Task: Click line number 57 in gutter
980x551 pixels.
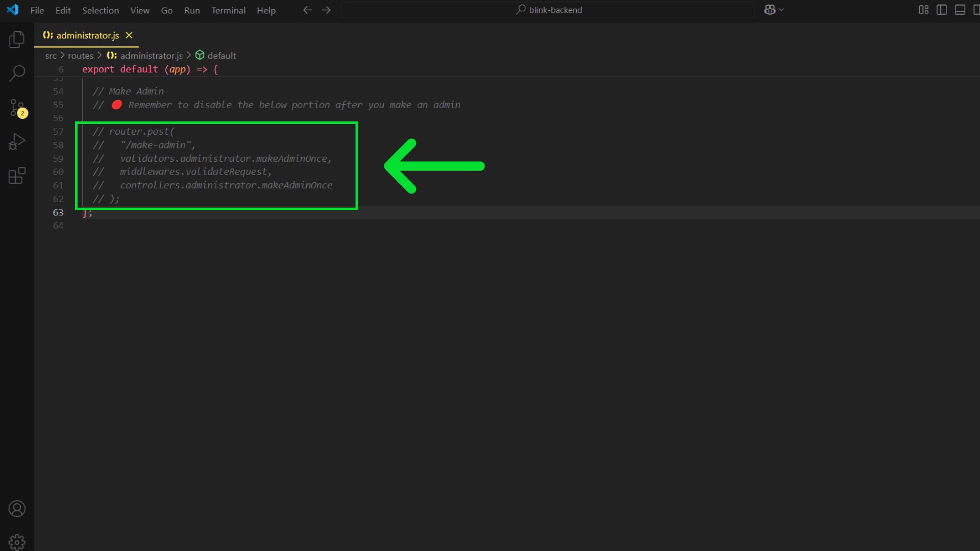Action: tap(58, 132)
